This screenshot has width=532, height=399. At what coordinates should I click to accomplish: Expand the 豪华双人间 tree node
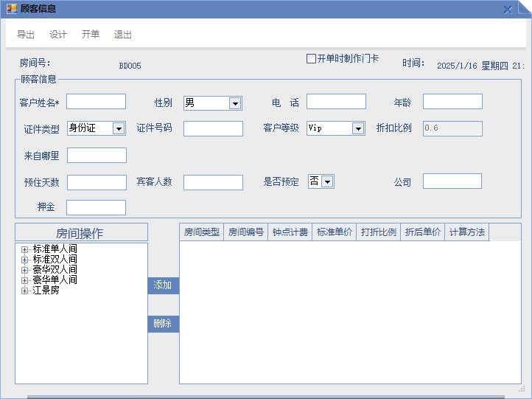[x=24, y=270]
